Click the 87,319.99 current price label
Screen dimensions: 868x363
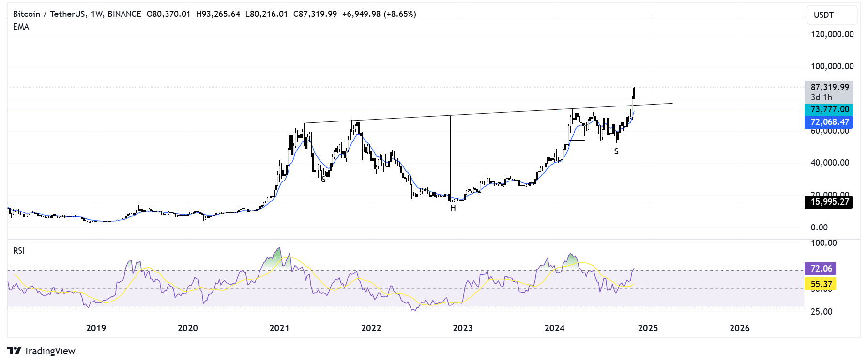[x=829, y=87]
